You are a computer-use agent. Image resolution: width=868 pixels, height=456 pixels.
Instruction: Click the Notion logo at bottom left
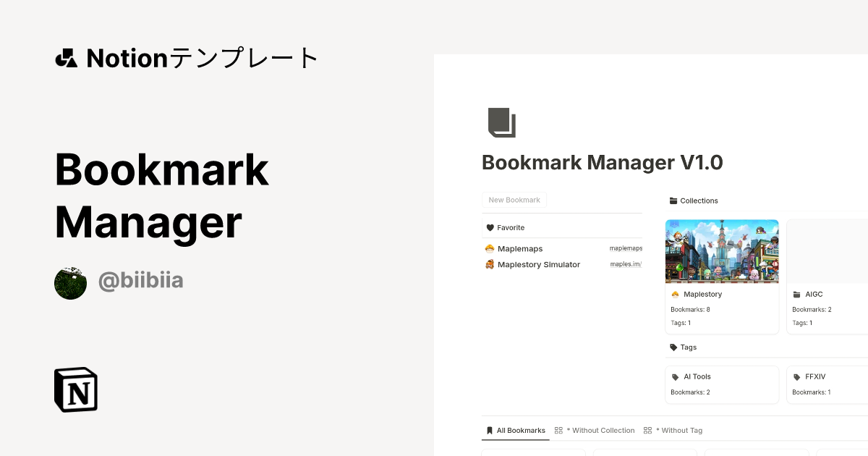tap(75, 389)
